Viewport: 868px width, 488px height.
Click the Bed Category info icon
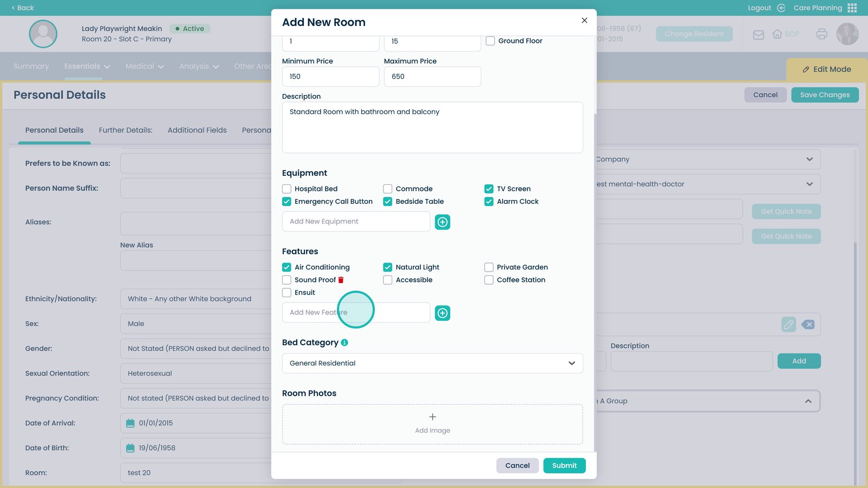point(344,343)
